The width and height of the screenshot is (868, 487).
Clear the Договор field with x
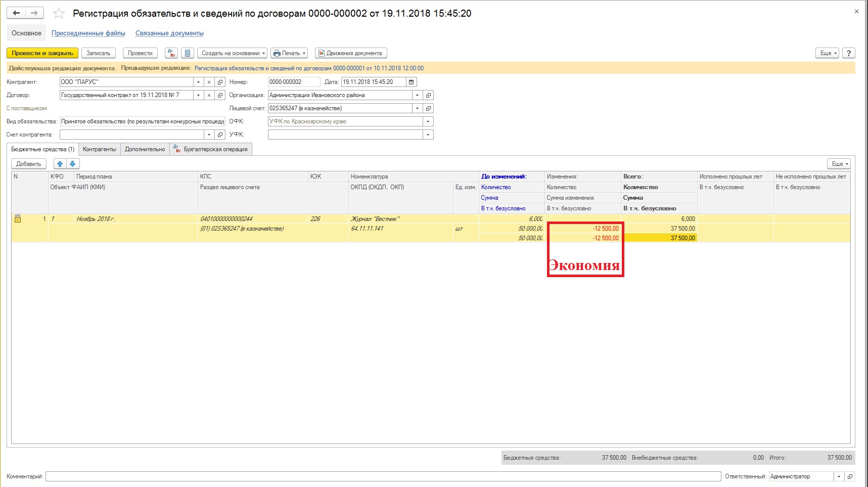pyautogui.click(x=209, y=95)
